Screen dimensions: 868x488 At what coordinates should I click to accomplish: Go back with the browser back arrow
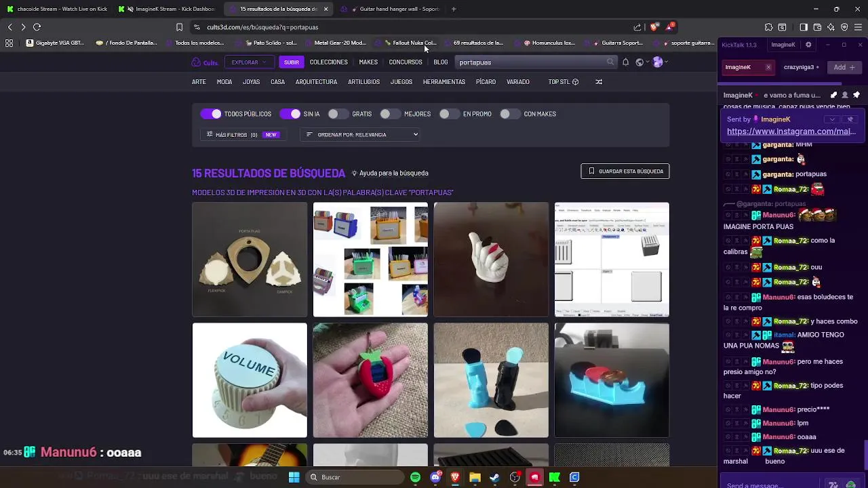pos(9,27)
